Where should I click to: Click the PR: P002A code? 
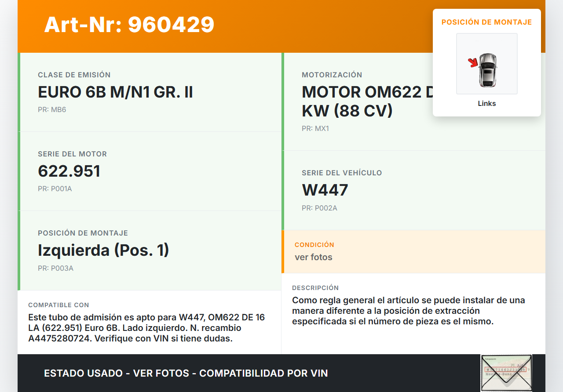[x=319, y=208]
